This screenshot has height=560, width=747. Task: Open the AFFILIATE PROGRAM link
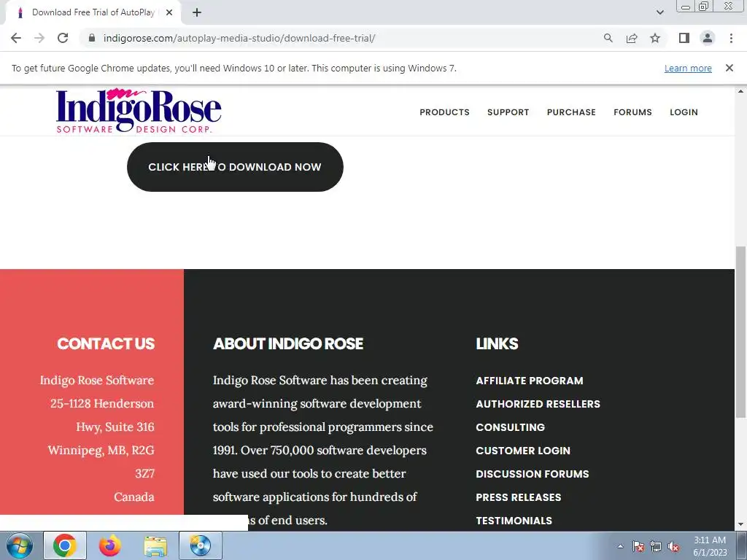(x=530, y=381)
